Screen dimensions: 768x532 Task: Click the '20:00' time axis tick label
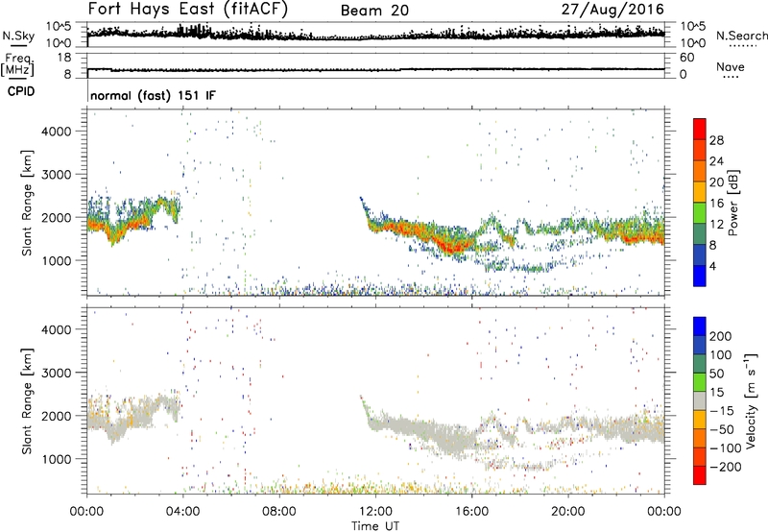568,512
